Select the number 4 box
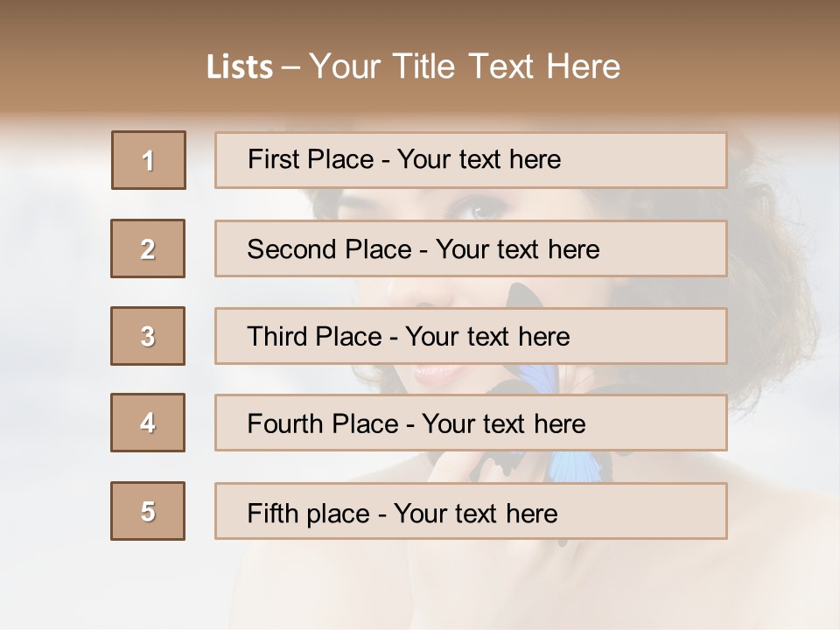This screenshot has width=840, height=630. 148,423
